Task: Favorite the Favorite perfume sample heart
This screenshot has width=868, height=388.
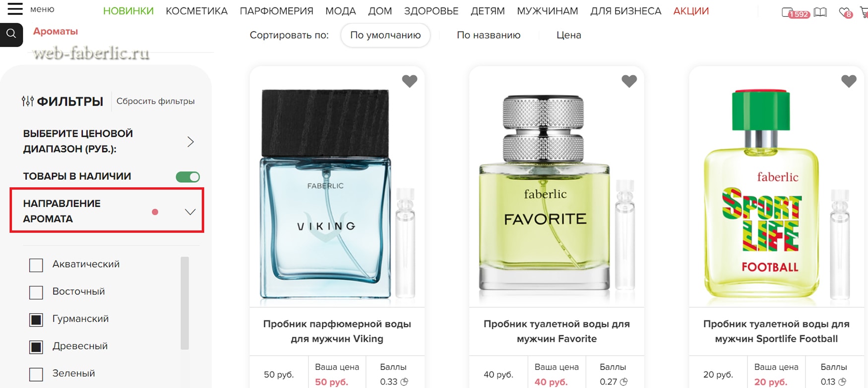Action: pyautogui.click(x=629, y=81)
